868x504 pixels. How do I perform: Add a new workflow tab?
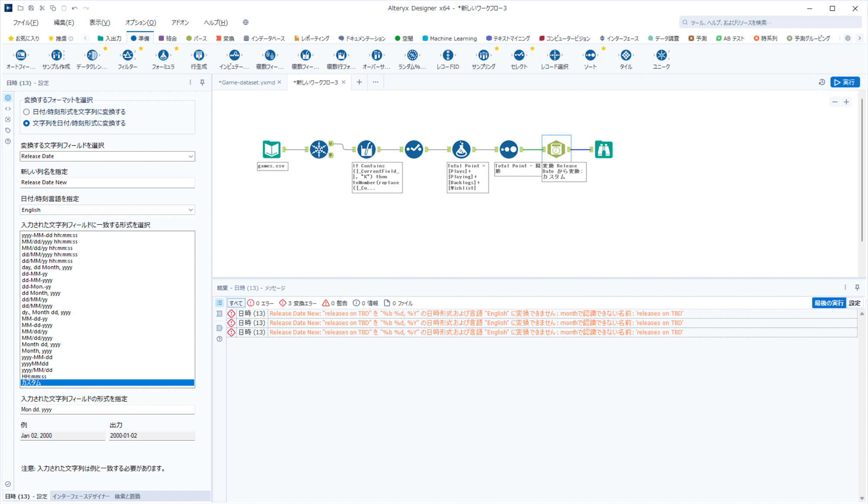(359, 82)
